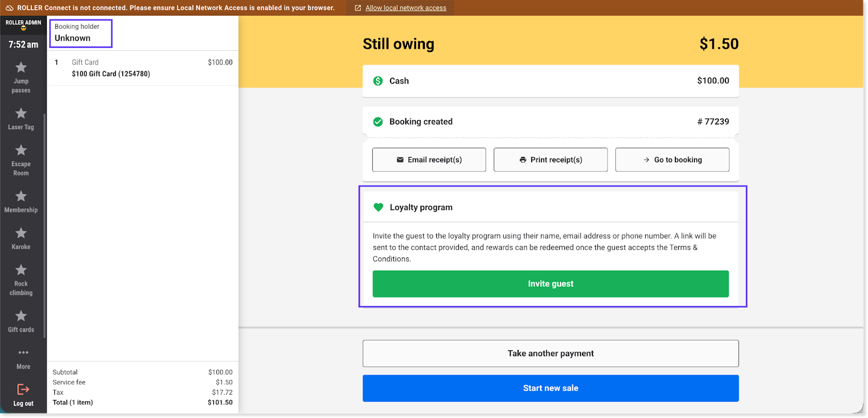
Task: Click the ROLLER ADMIN profile header
Action: pyautogui.click(x=23, y=24)
